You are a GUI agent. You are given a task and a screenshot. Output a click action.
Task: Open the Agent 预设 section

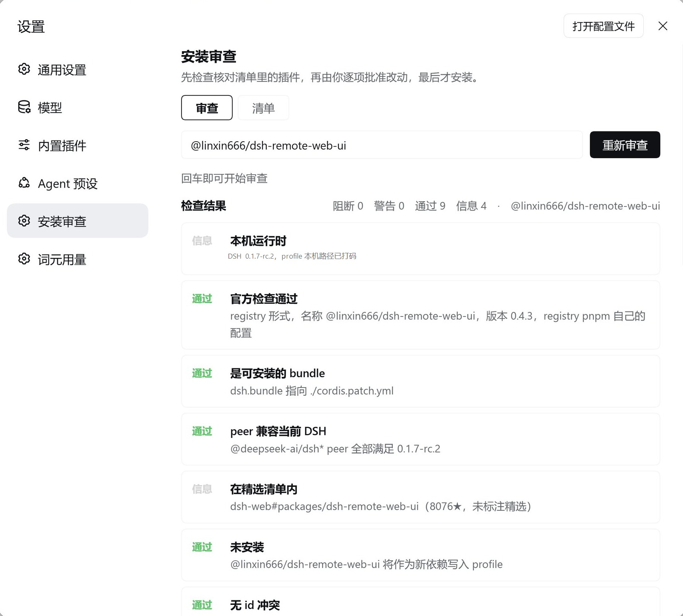tap(77, 183)
